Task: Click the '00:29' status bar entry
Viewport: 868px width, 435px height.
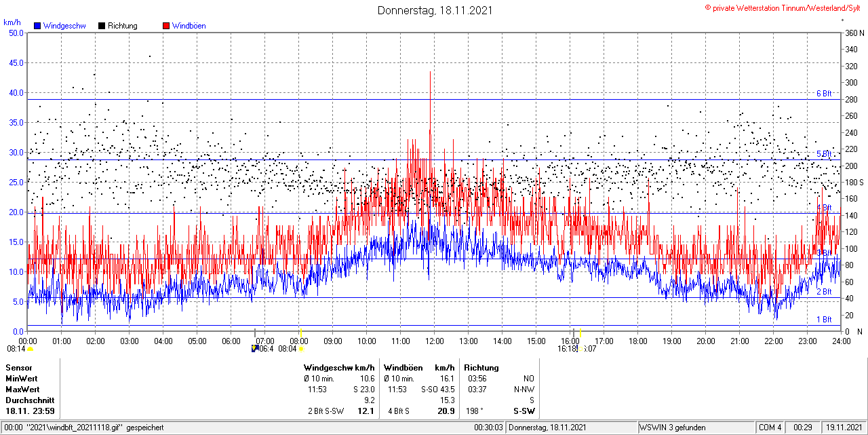Action: (804, 428)
